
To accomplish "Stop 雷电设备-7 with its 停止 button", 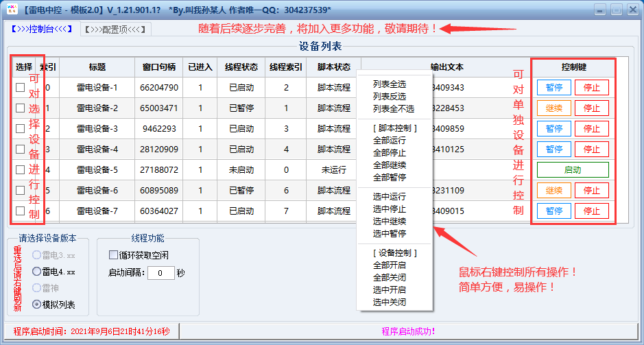I will [591, 211].
